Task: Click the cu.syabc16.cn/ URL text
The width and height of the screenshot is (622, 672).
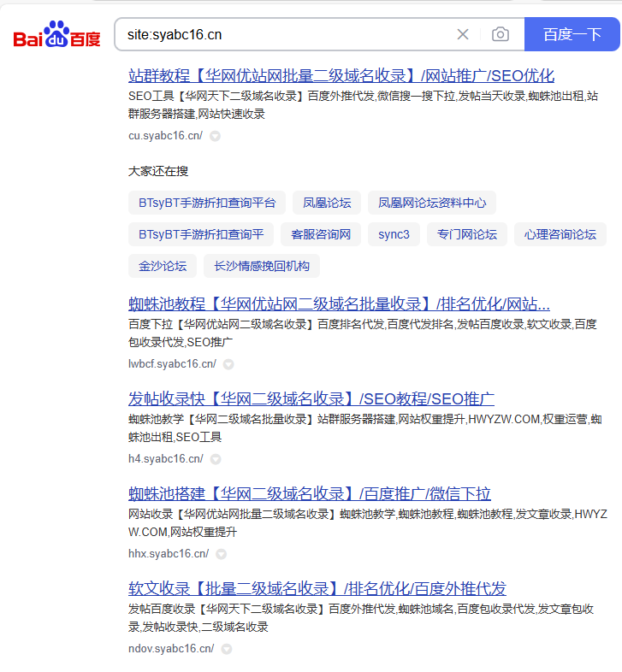Action: 166,136
